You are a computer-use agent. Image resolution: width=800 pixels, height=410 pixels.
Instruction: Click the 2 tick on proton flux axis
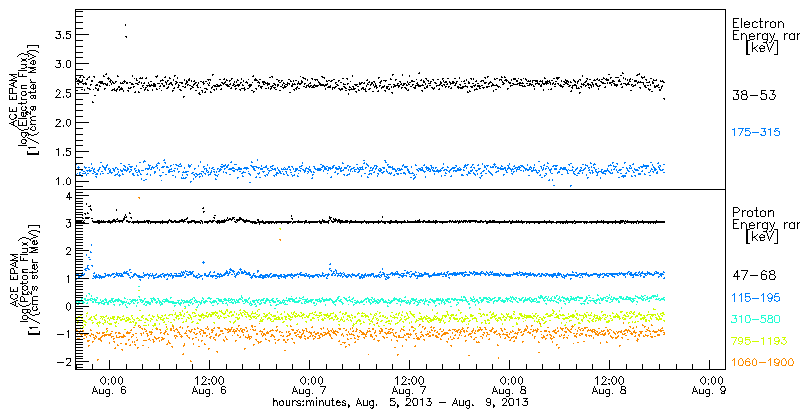coord(67,251)
